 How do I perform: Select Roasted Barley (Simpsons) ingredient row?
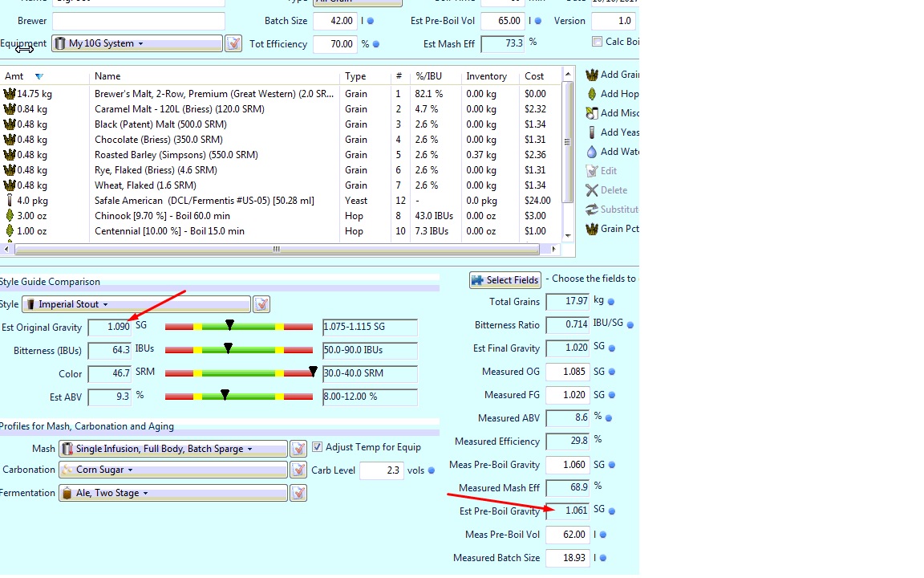click(x=281, y=155)
